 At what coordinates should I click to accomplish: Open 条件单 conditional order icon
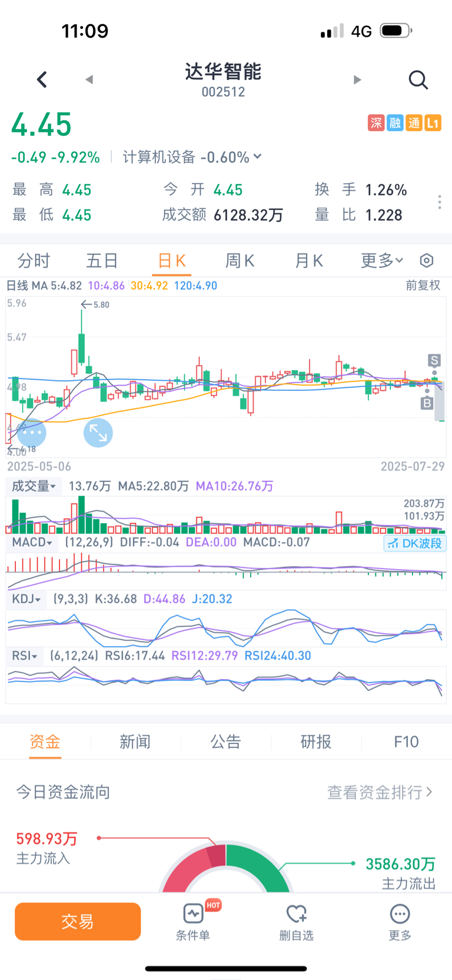[193, 922]
